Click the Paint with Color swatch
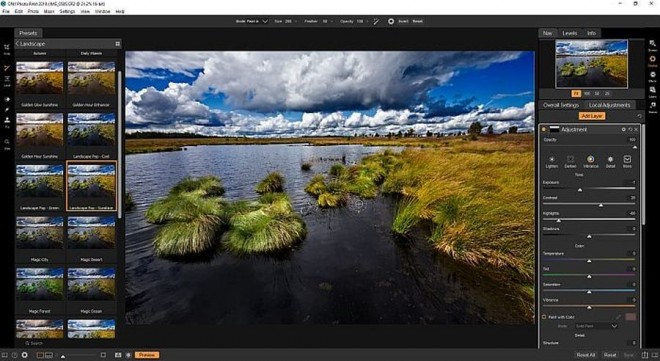This screenshot has width=660, height=361. pyautogui.click(x=630, y=317)
